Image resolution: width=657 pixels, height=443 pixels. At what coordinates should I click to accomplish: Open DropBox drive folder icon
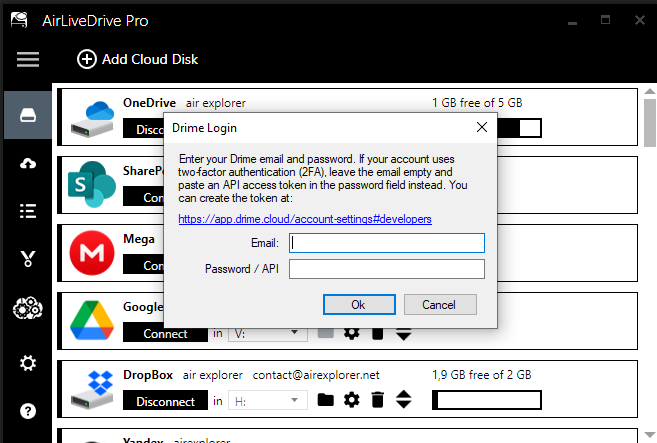pos(326,400)
